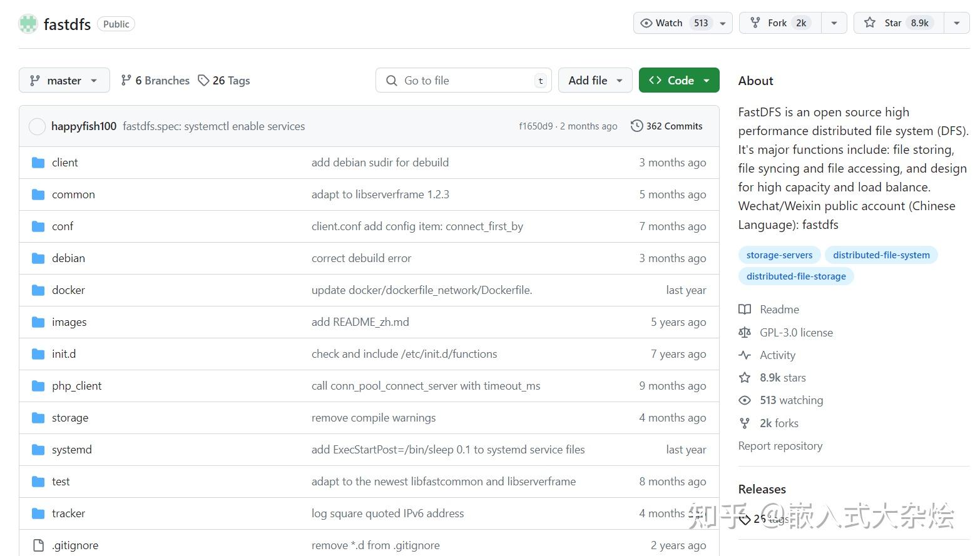Click the GPL-3.0 license scale icon

[745, 333]
